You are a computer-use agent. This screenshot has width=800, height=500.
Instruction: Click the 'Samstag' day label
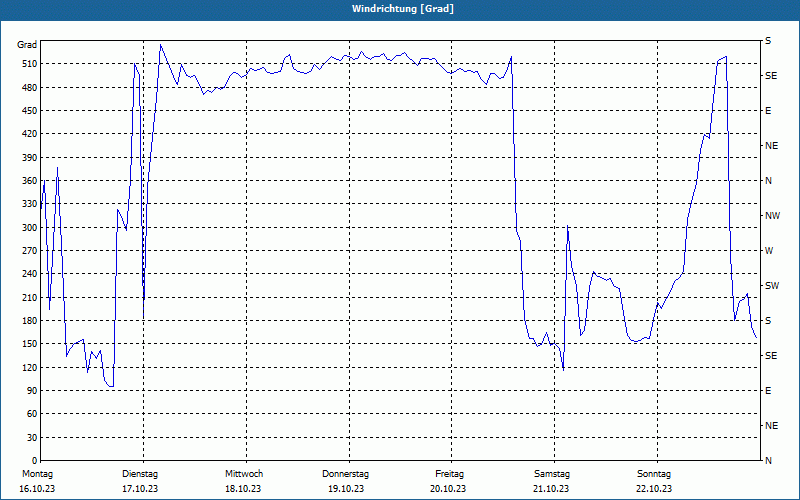[x=552, y=474]
